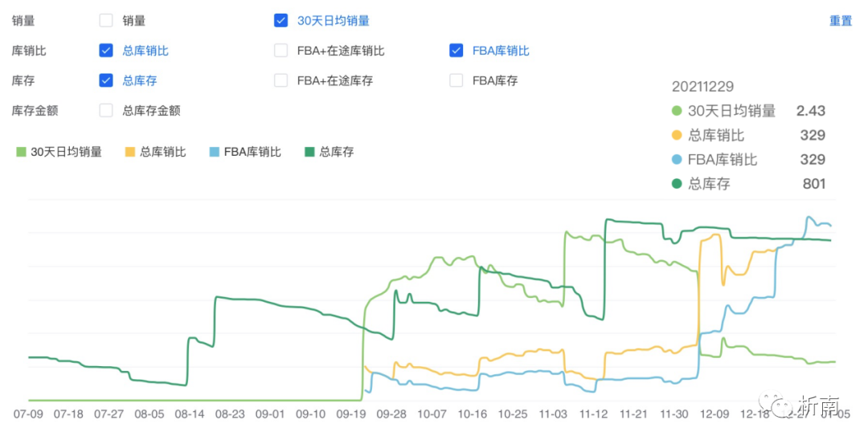
Task: Uncheck the 总库存 checkbox
Action: 106,81
